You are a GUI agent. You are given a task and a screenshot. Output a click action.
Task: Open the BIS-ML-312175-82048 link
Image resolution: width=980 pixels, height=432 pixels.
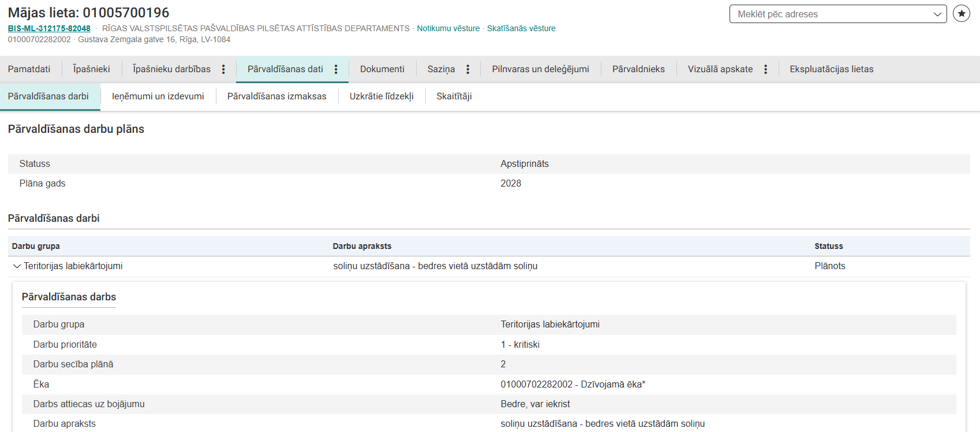click(x=49, y=28)
